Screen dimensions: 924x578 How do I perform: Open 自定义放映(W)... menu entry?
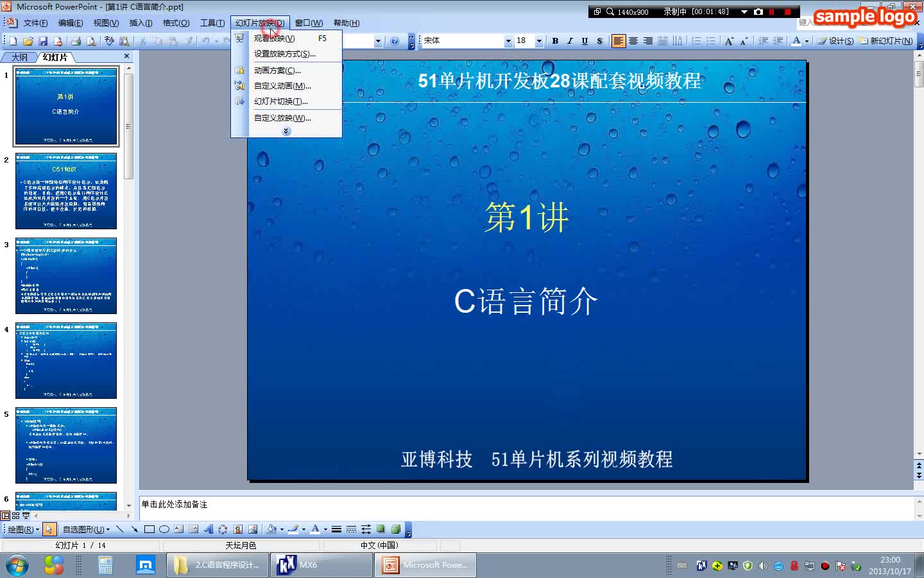click(286, 118)
